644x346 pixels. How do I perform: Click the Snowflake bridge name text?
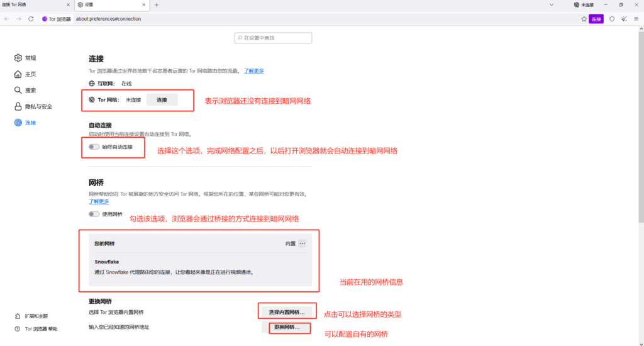[107, 262]
